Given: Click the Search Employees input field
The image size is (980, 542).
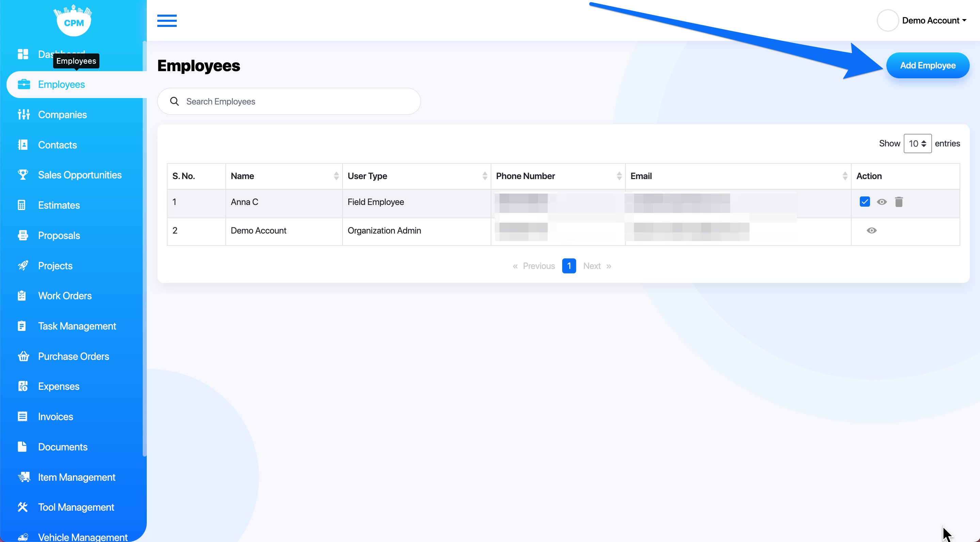Looking at the screenshot, I should click(289, 101).
